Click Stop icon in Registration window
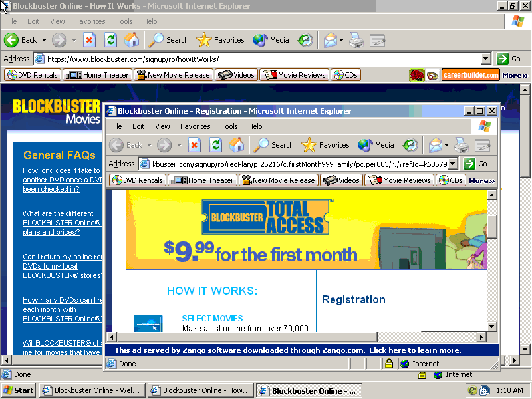The image size is (532, 399). (194, 145)
